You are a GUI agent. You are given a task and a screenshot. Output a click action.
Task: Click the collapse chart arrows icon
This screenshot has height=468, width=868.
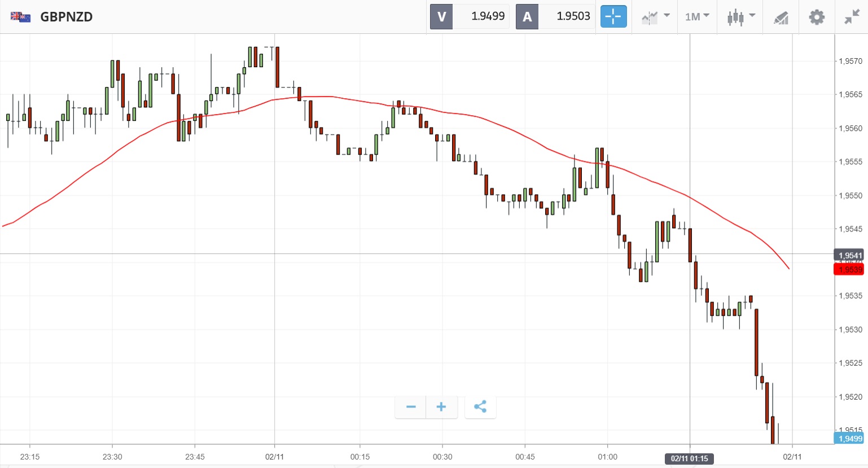852,17
